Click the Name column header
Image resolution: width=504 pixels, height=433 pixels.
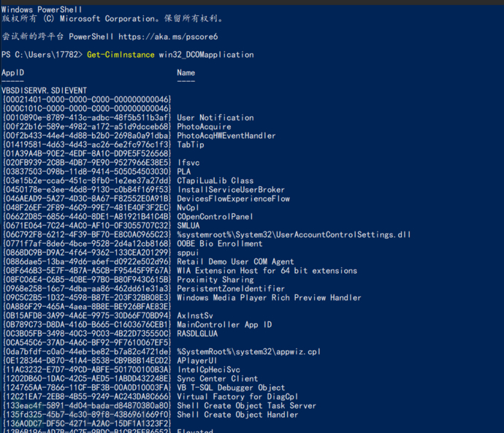186,72
